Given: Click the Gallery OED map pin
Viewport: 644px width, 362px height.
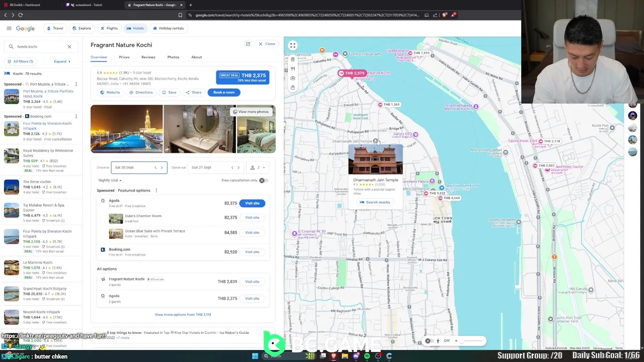Looking at the screenshot, I should (415, 135).
